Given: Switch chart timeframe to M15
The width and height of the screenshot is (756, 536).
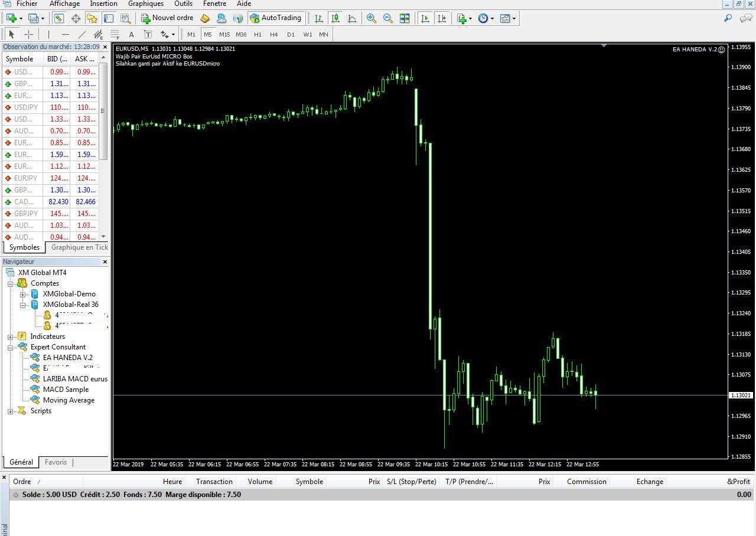Looking at the screenshot, I should pos(224,34).
